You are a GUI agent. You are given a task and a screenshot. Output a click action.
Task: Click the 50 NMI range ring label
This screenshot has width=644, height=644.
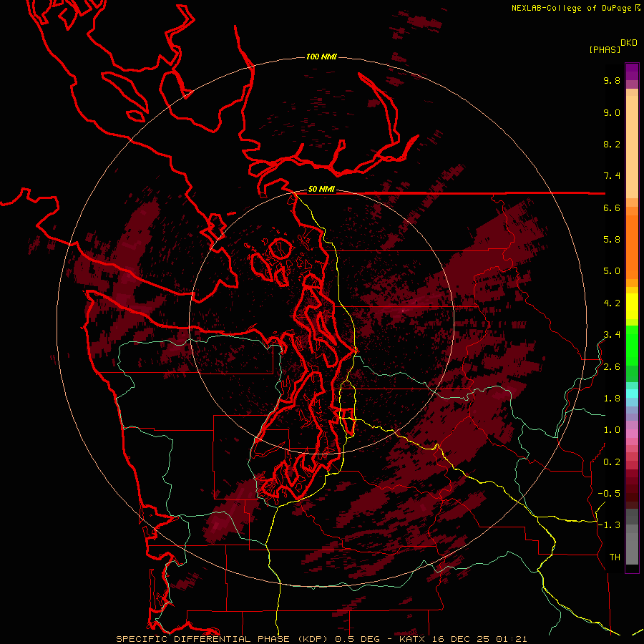tap(321, 189)
